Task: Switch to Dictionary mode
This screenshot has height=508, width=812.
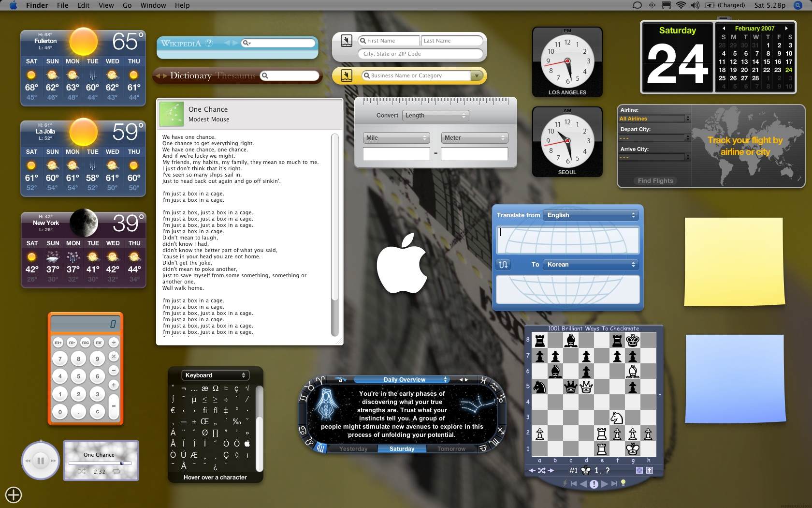Action: coord(191,75)
